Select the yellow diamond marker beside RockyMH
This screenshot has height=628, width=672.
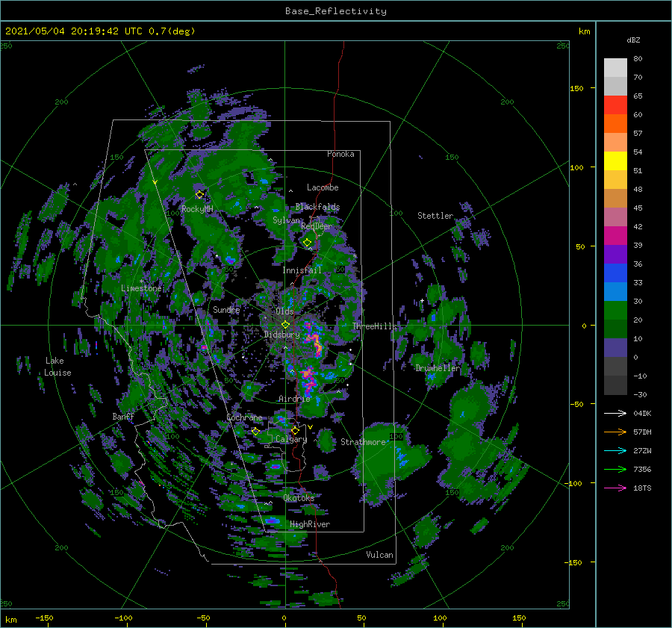click(x=199, y=195)
